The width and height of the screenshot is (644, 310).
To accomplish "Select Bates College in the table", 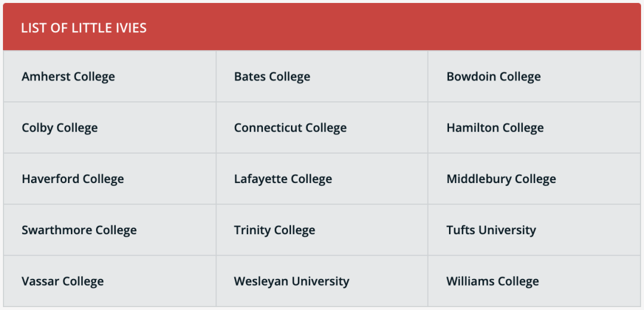I will pyautogui.click(x=272, y=77).
